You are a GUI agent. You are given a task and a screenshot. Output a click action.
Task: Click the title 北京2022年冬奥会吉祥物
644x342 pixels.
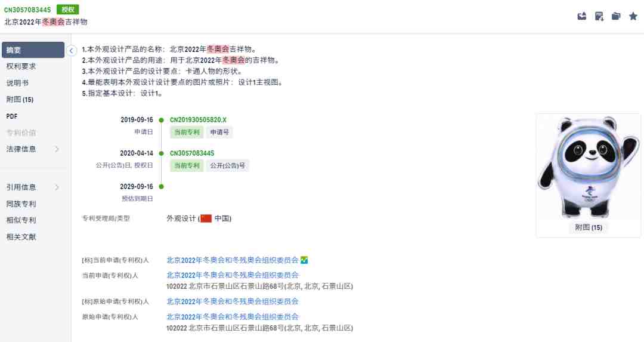coord(45,22)
